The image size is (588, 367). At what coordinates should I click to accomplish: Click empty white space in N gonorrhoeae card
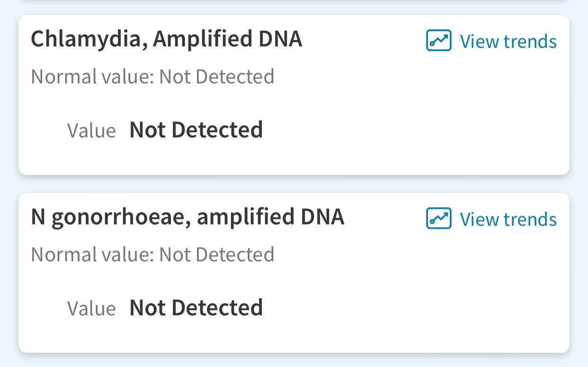click(417, 303)
